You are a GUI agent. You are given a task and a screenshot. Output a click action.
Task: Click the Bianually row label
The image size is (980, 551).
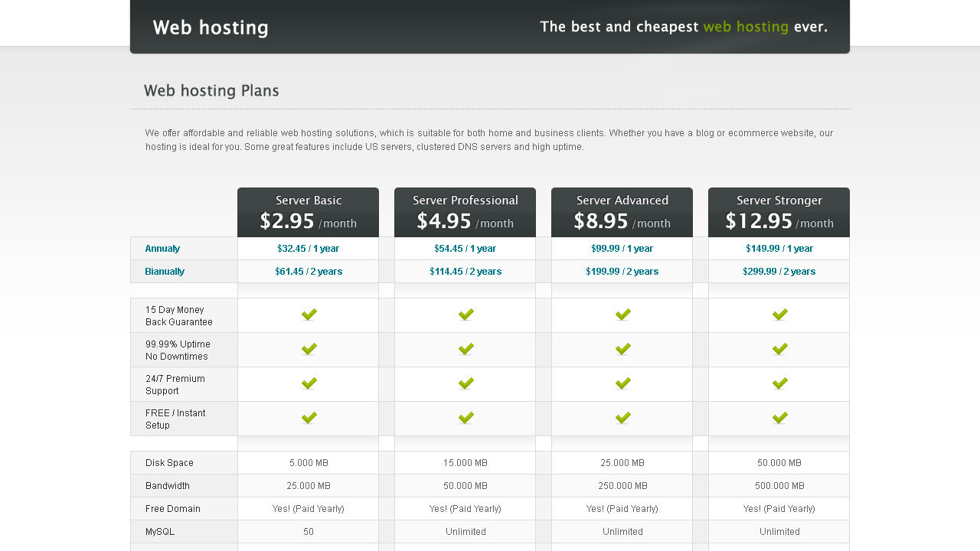(165, 271)
